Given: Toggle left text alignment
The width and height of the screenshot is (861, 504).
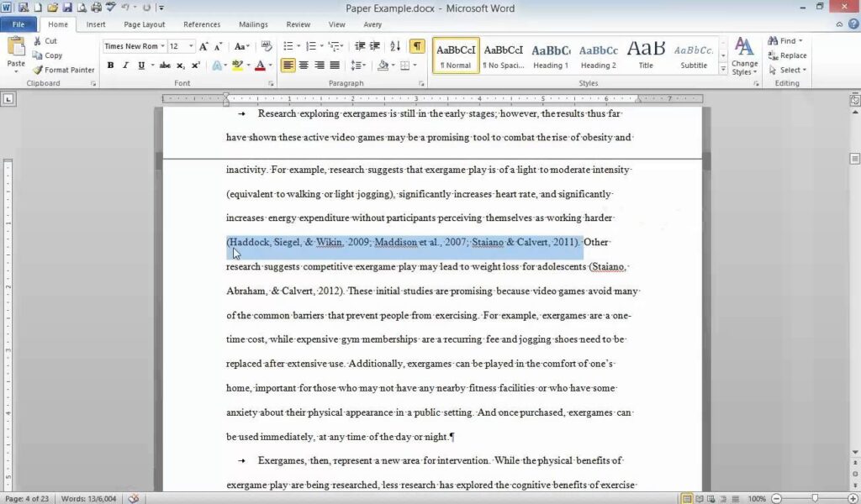Looking at the screenshot, I should click(288, 66).
